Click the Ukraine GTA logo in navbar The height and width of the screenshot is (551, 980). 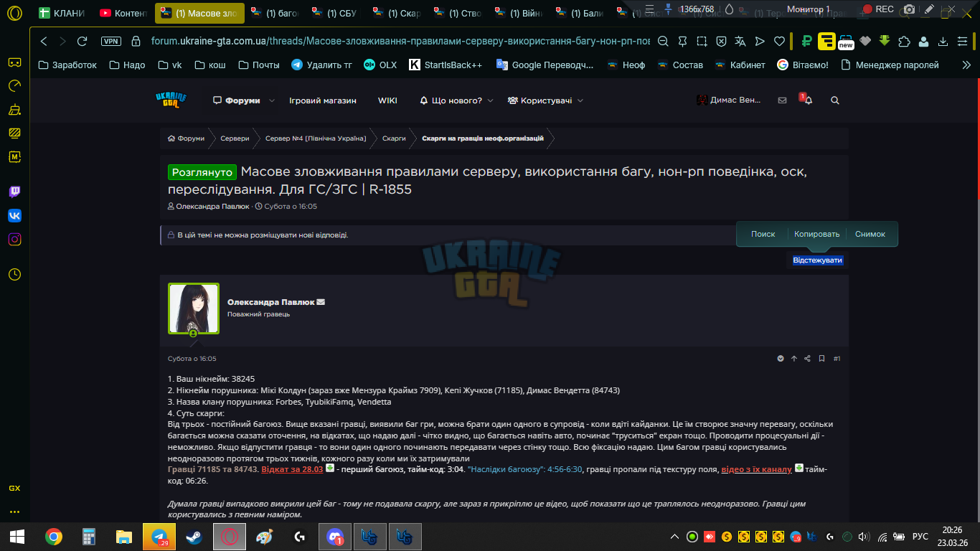pos(171,100)
